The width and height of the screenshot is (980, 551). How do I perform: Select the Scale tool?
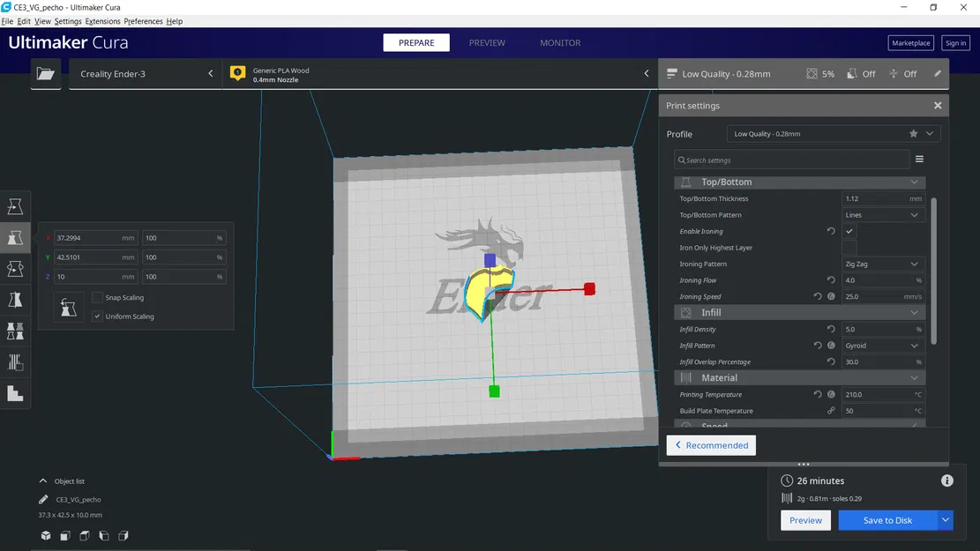(x=15, y=237)
